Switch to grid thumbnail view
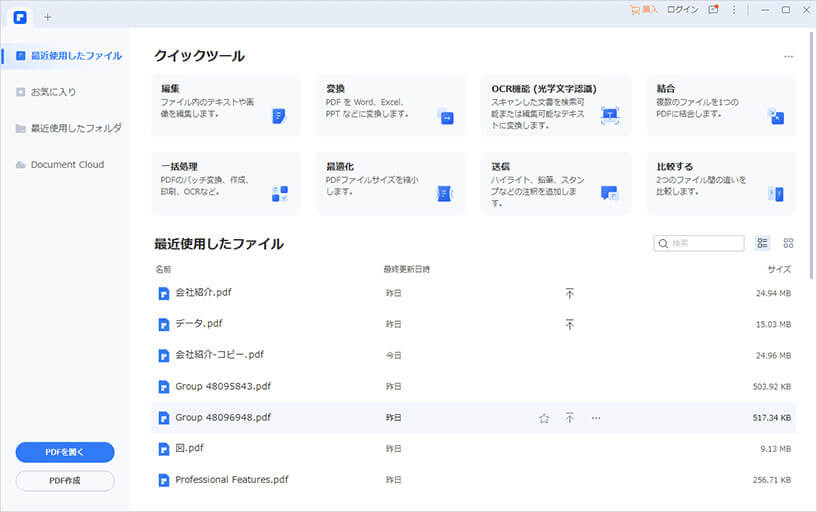817x512 pixels. [788, 243]
